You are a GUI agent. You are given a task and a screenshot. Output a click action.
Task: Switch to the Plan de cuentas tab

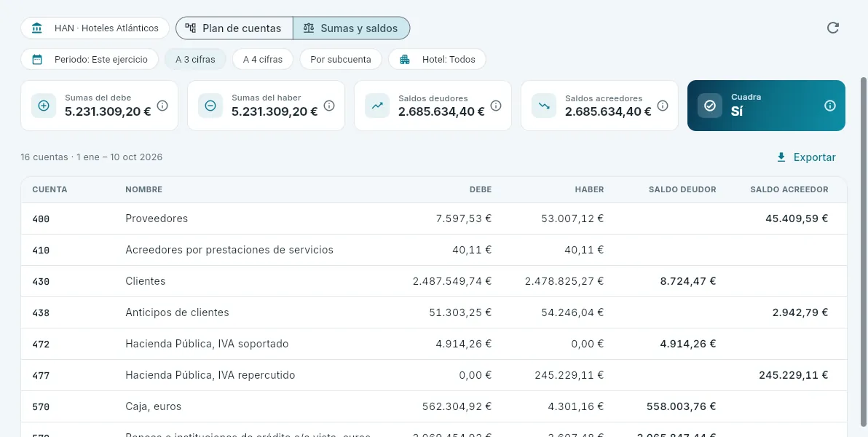coord(234,28)
